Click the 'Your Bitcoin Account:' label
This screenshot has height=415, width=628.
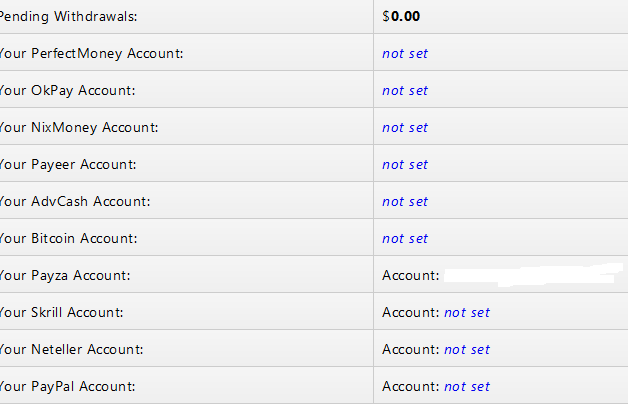68,239
